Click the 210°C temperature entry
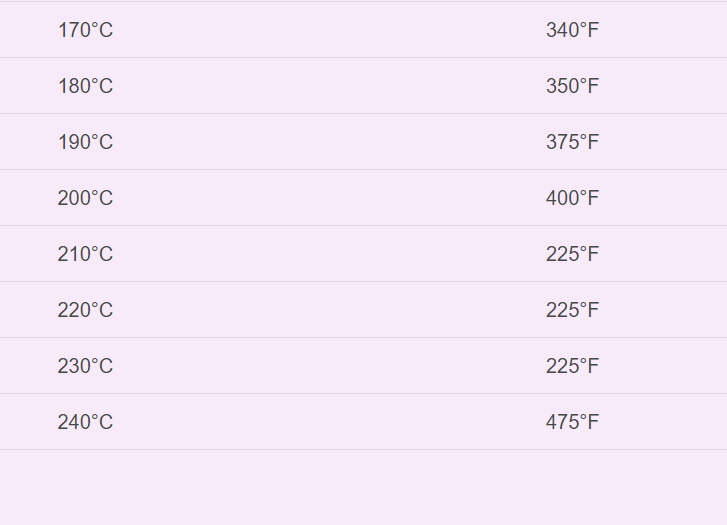727x525 pixels. (x=85, y=254)
